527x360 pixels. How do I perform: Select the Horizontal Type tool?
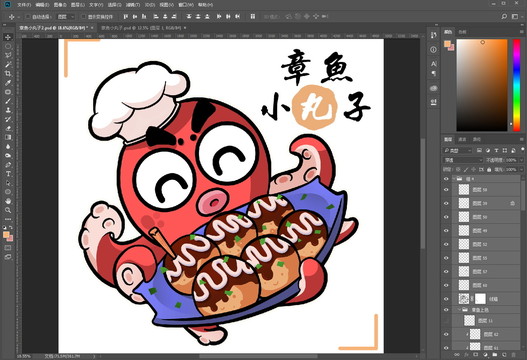pos(8,174)
